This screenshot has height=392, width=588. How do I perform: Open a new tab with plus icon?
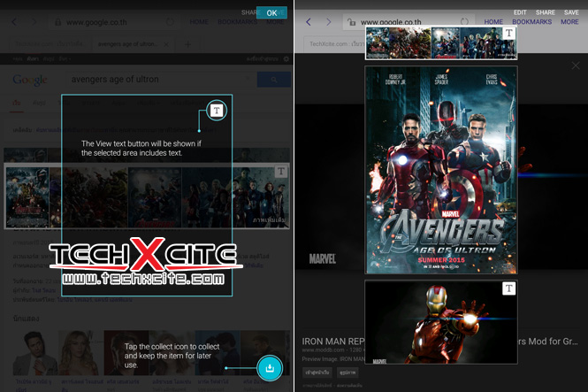tap(187, 44)
